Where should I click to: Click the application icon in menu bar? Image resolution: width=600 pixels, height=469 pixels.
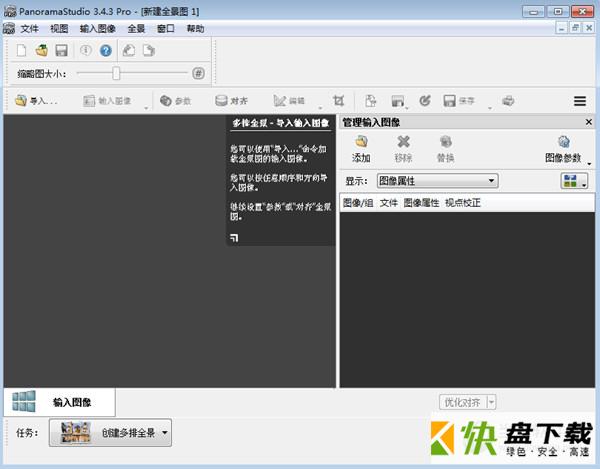tap(9, 29)
